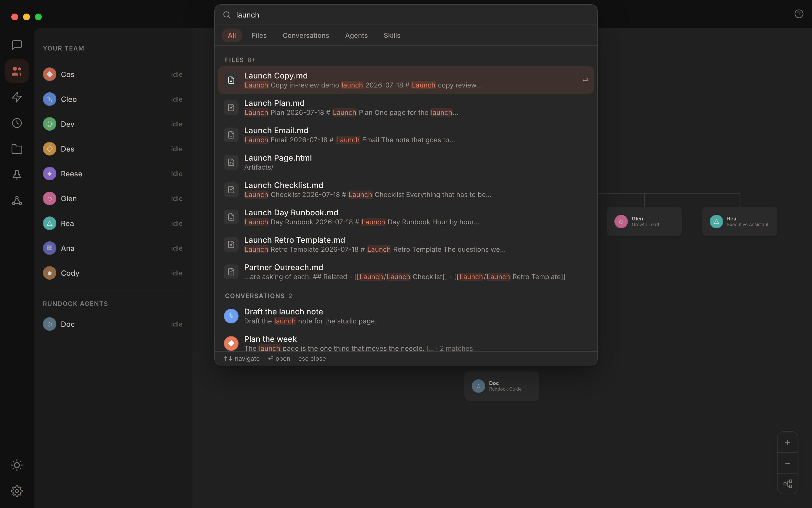Open the graph network icon in the sidebar

pos(17,201)
